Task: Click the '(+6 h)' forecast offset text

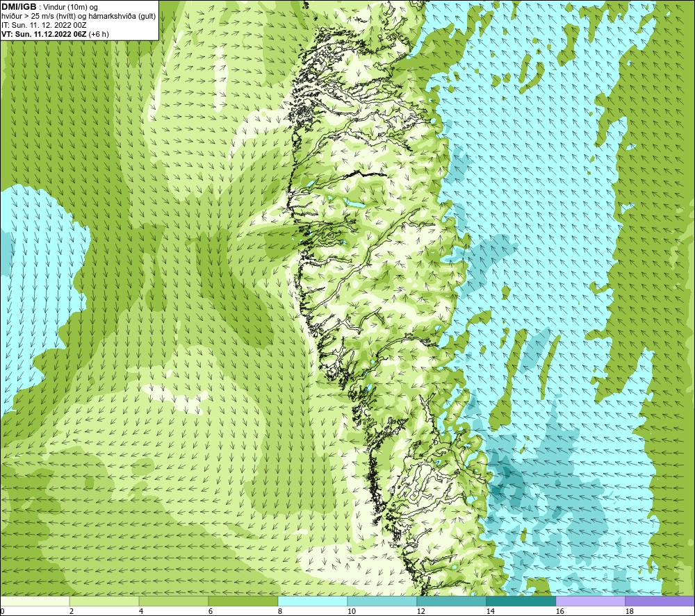Action: [99, 34]
